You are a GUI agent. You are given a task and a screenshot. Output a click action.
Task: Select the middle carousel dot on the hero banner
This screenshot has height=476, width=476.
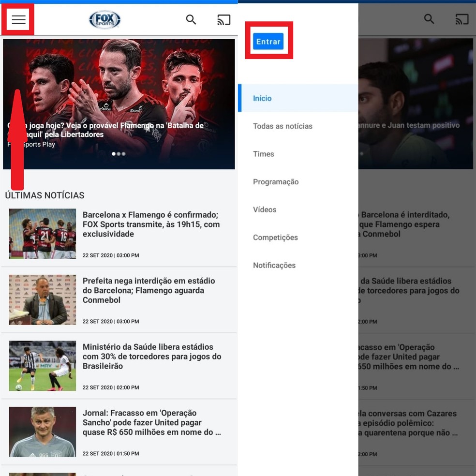coord(119,154)
